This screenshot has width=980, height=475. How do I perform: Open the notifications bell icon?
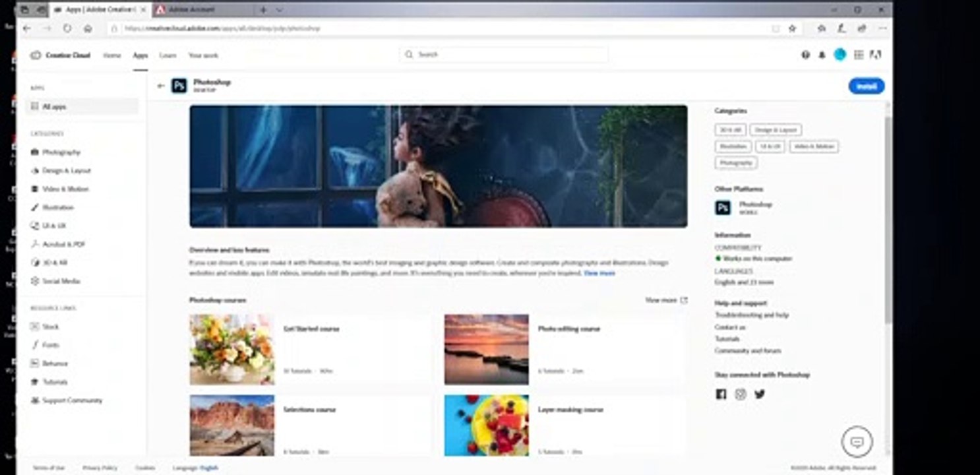[822, 55]
